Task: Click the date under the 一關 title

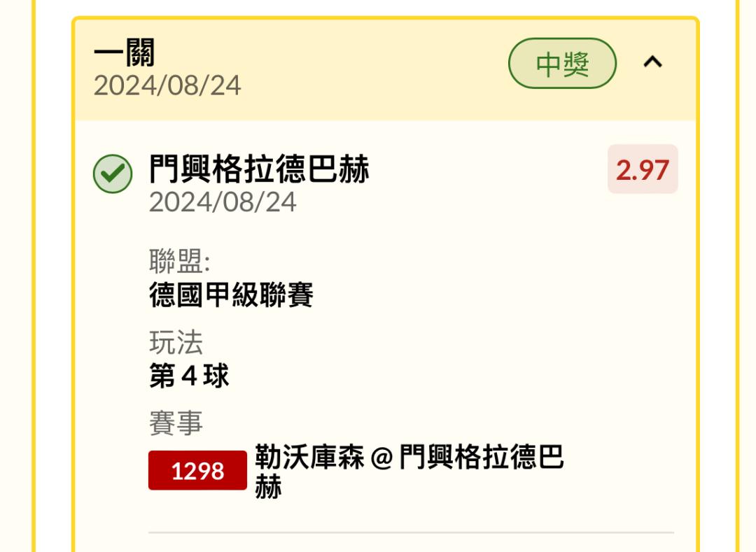Action: 167,86
